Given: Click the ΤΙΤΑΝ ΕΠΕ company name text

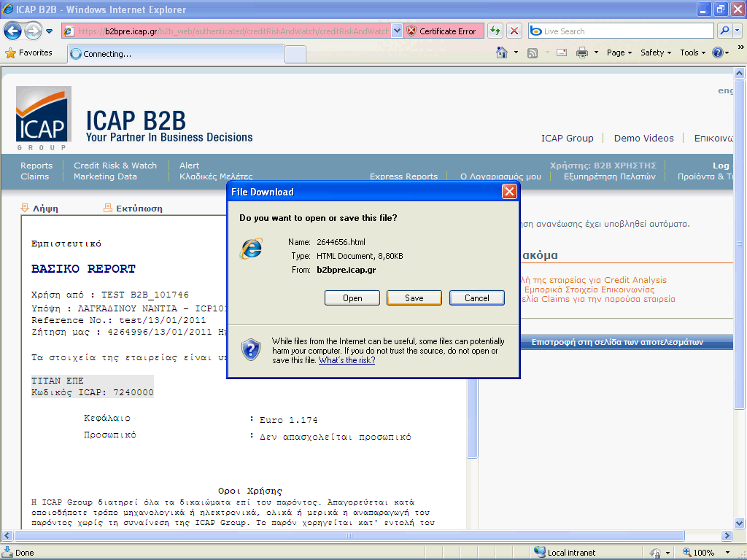Looking at the screenshot, I should coord(58,381).
